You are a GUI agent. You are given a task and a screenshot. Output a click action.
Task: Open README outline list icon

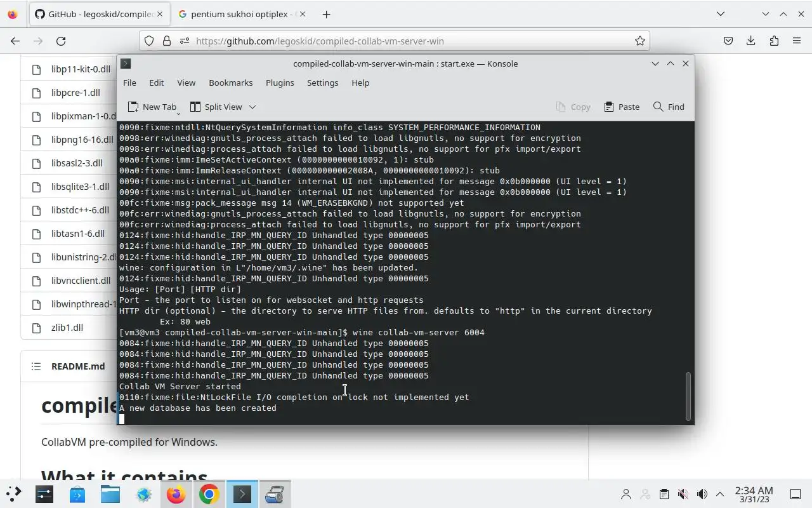[x=36, y=366]
